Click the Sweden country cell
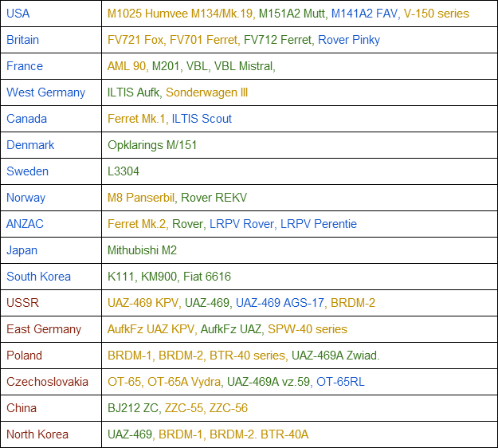This screenshot has width=498, height=448. [x=51, y=171]
